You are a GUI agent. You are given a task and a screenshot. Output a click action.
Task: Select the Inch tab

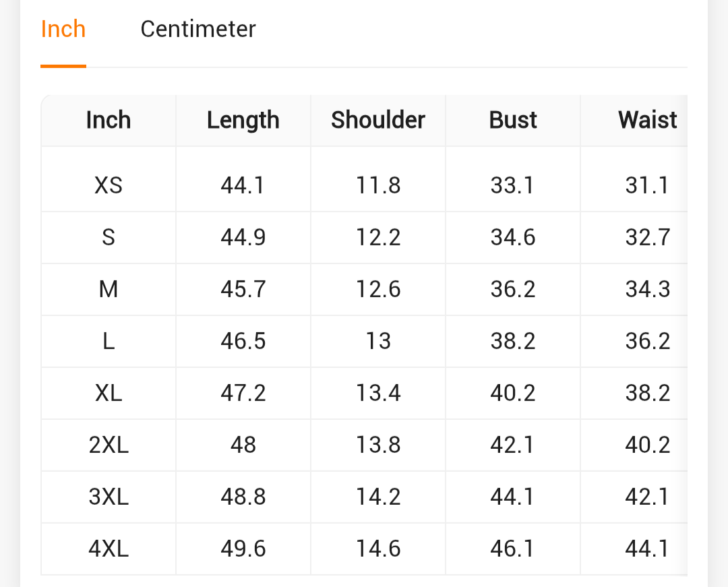point(63,29)
